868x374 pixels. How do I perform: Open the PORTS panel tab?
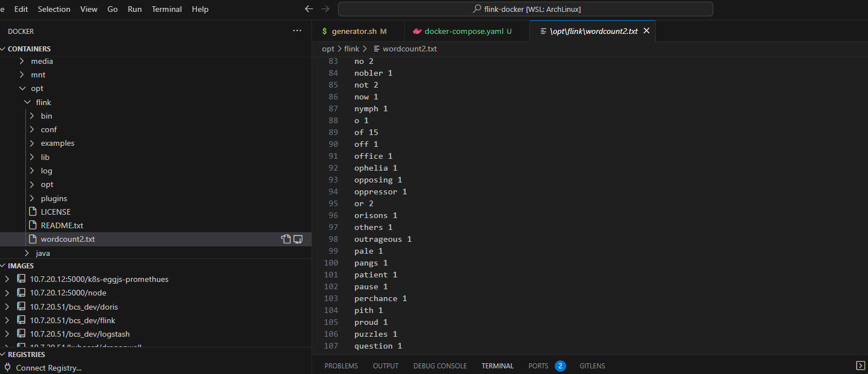[x=538, y=366]
